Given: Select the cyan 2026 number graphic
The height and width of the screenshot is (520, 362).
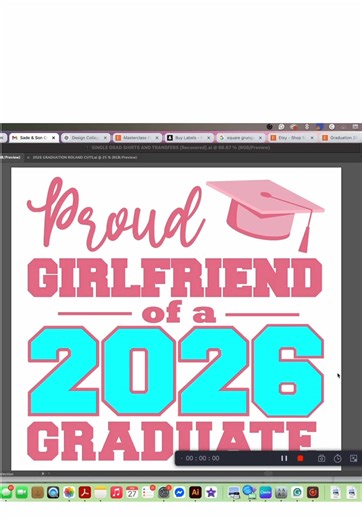Looking at the screenshot, I should 176,371.
